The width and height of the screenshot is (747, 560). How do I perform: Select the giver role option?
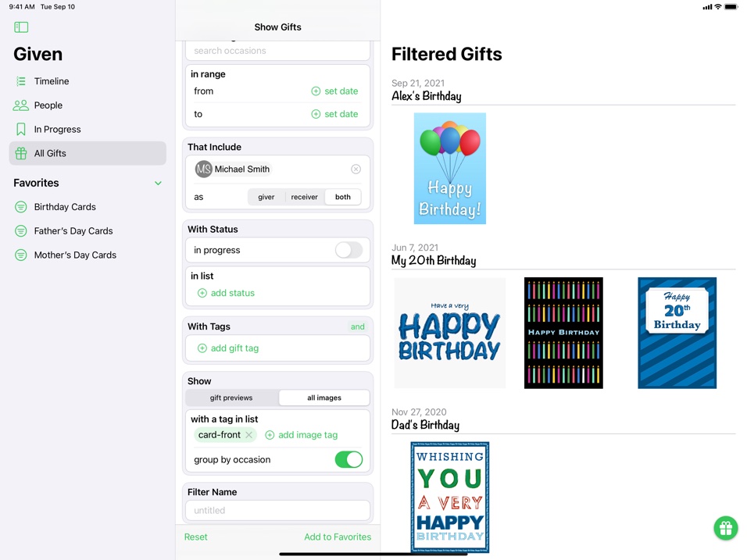coord(266,197)
